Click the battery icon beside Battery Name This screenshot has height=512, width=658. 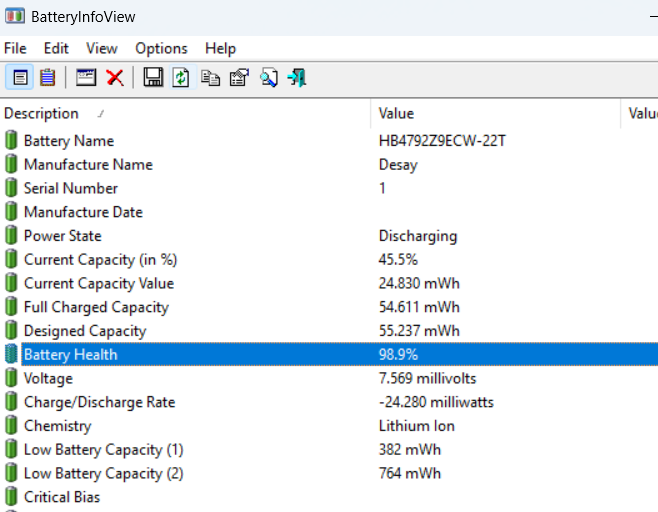(x=11, y=140)
